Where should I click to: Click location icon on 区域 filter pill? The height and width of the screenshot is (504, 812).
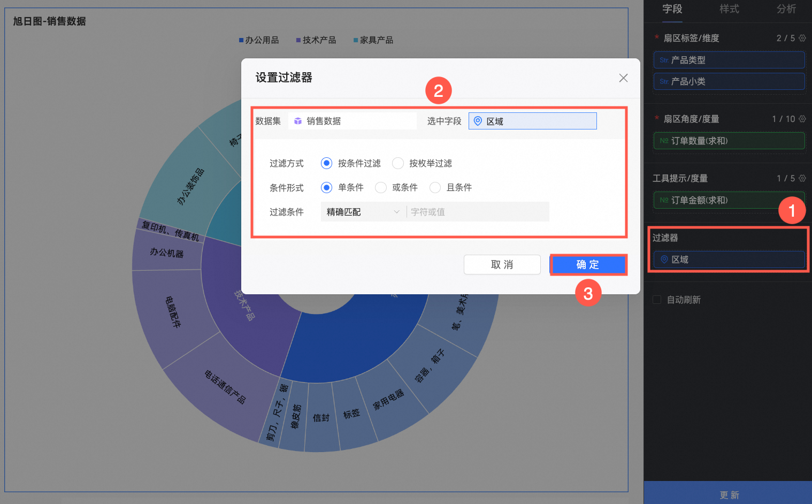tap(664, 259)
